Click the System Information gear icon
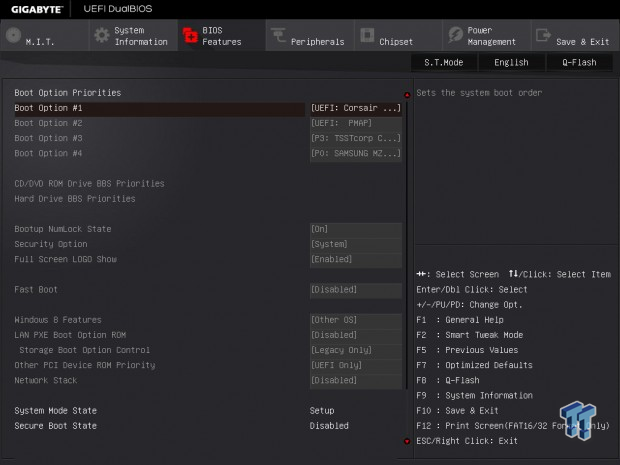Screen dimensions: 620x465 point(102,35)
